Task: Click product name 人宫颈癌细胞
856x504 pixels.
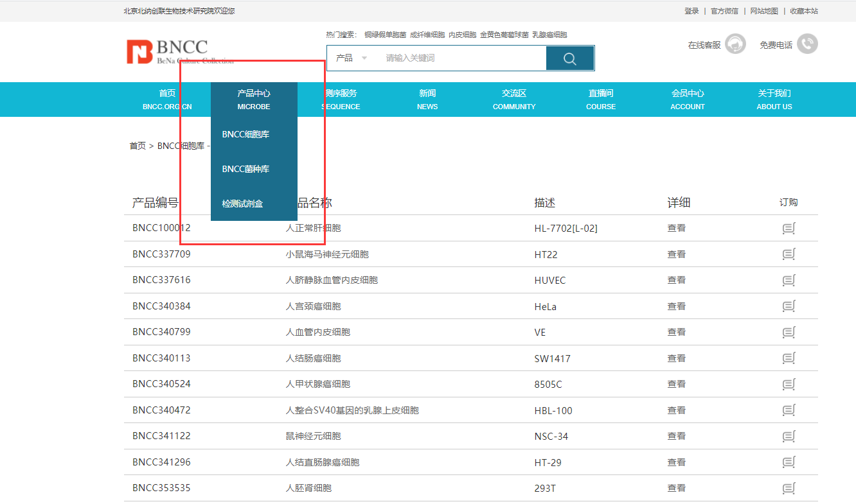Action: coord(313,306)
